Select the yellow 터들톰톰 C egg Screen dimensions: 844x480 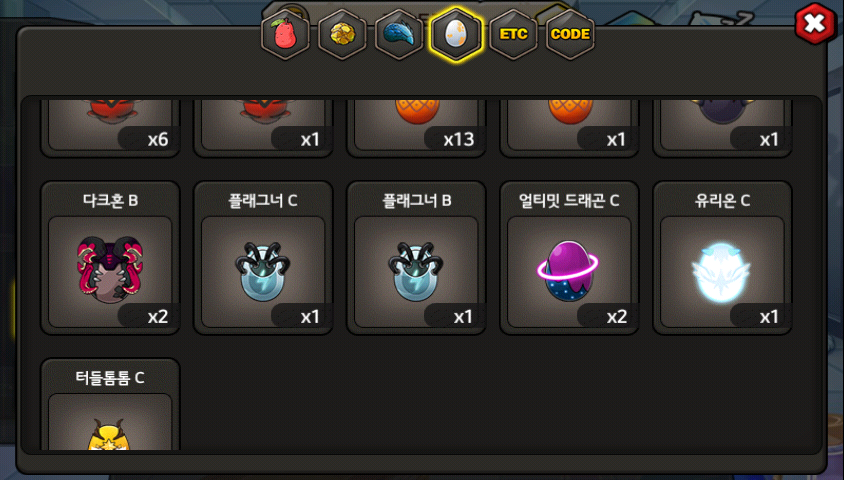[110, 434]
